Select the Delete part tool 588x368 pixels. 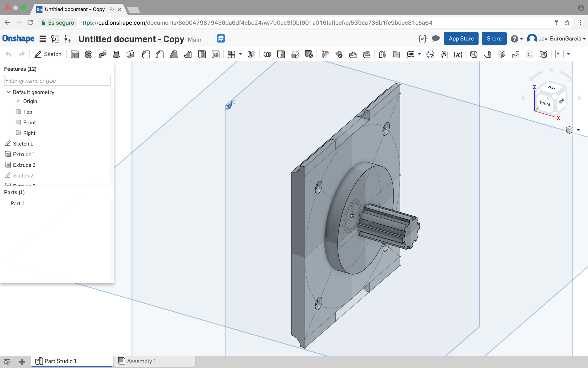[309, 54]
